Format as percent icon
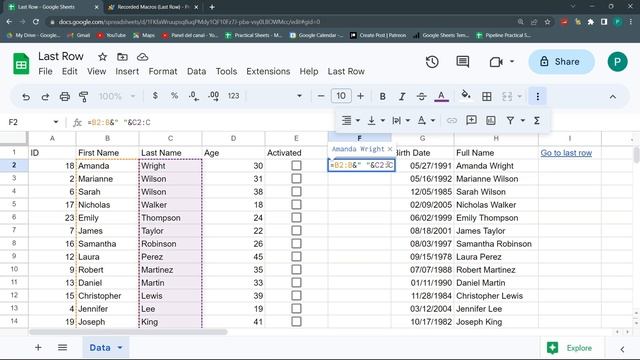This screenshot has width=640, height=360. (x=174, y=96)
